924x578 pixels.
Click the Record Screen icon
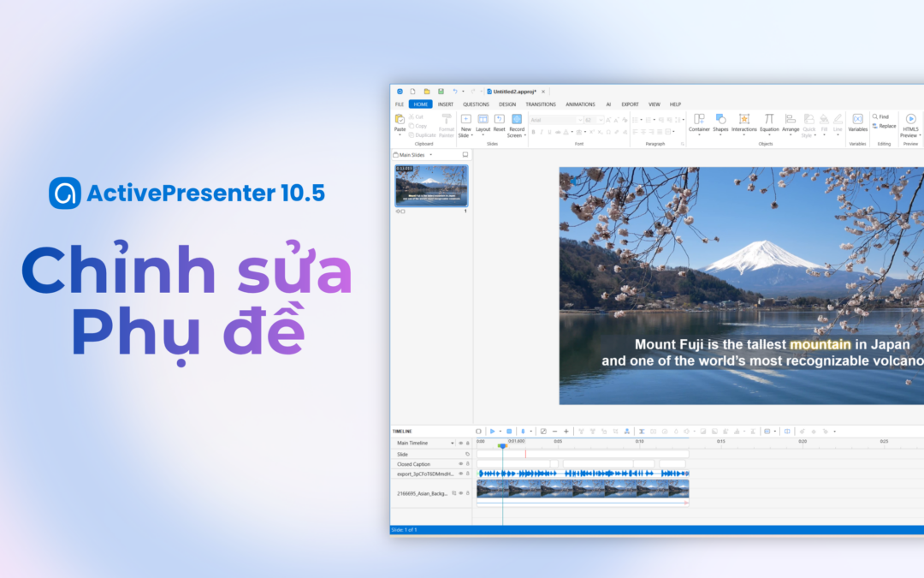tap(517, 119)
